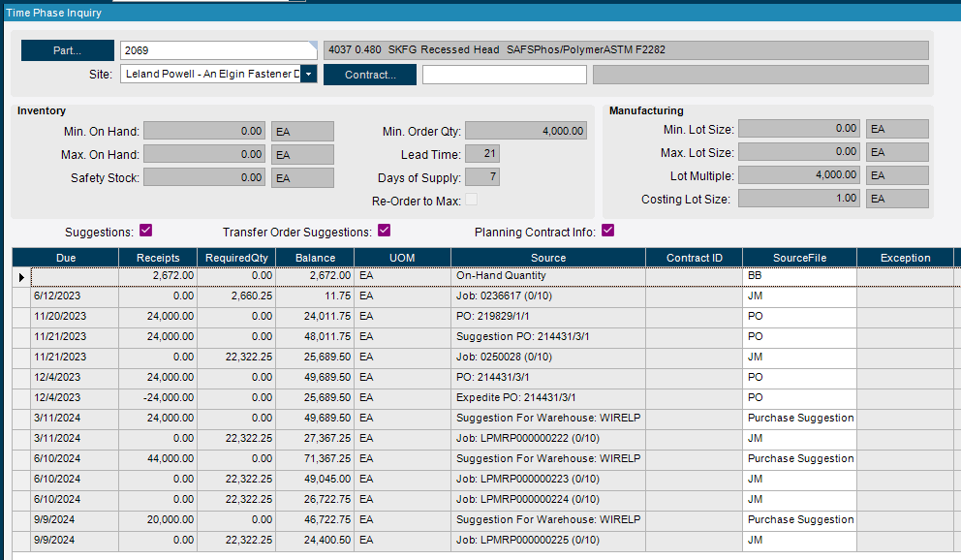Click the Exception column header
Viewport: 961px width, 560px height.
coord(905,258)
